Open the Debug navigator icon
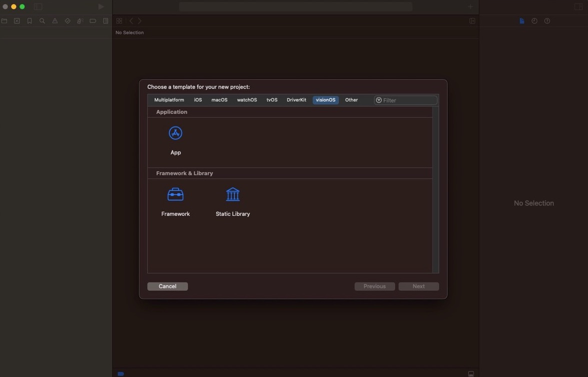 point(80,21)
